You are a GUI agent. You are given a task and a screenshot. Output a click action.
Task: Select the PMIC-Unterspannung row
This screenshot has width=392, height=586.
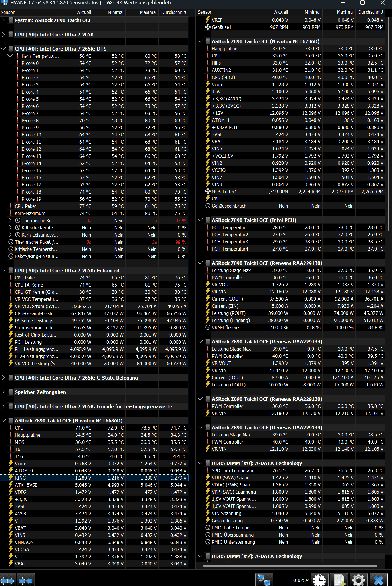coord(291,542)
